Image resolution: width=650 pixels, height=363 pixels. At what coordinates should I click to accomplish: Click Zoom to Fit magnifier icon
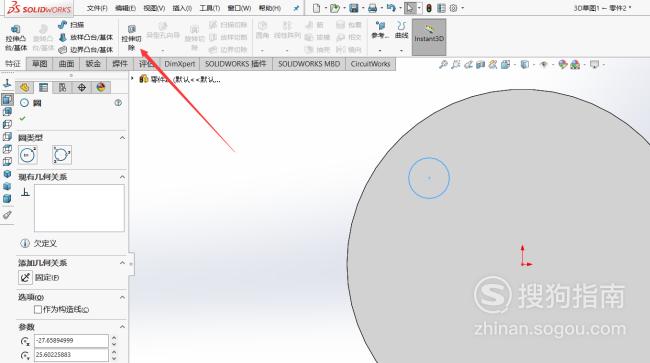(443, 64)
